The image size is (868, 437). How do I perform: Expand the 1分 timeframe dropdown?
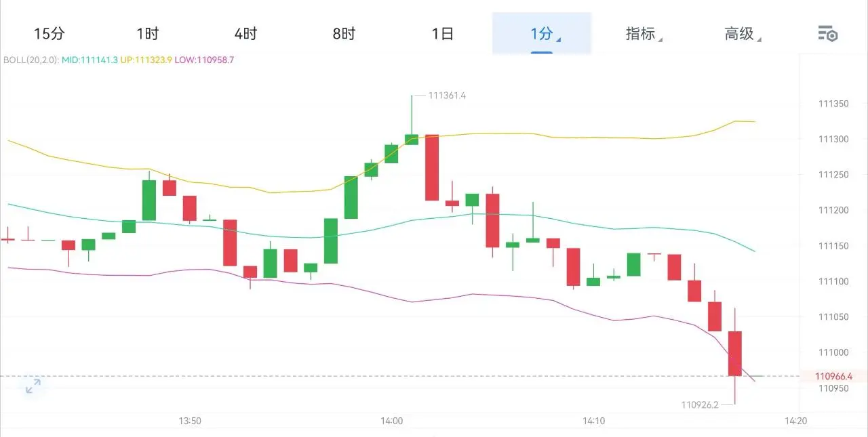click(x=542, y=33)
